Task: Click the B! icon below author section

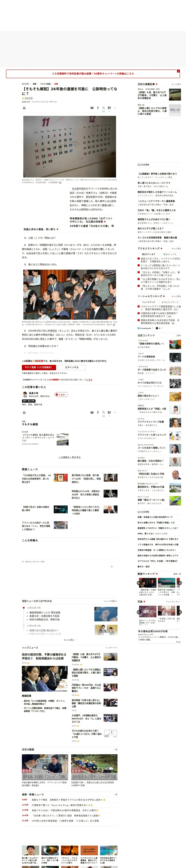Action: pos(109,412)
